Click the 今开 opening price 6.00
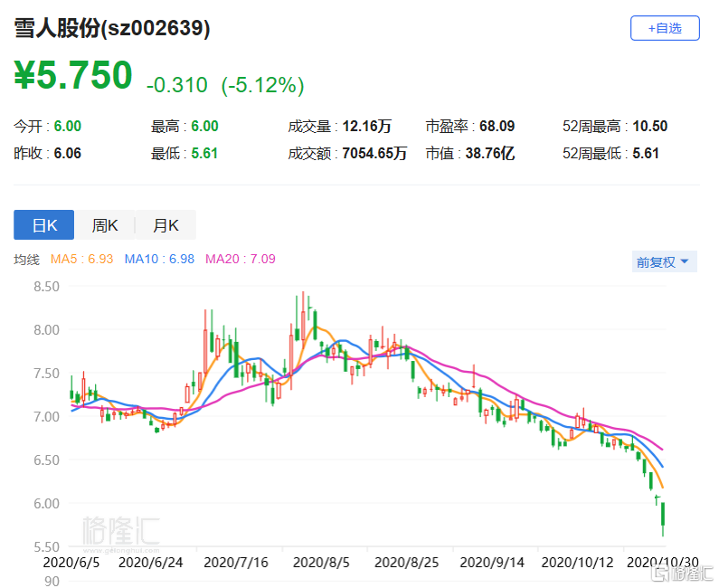This screenshot has width=719, height=588. point(68,126)
